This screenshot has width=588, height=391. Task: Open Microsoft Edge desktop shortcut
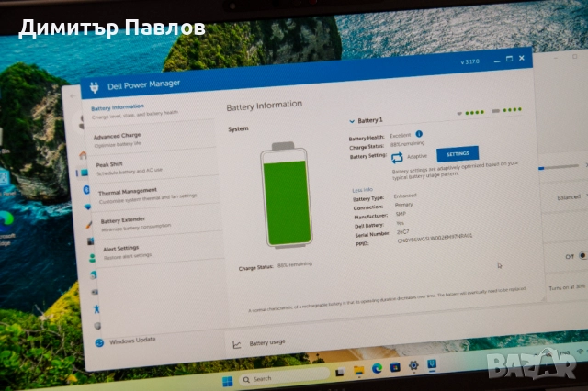pyautogui.click(x=7, y=229)
